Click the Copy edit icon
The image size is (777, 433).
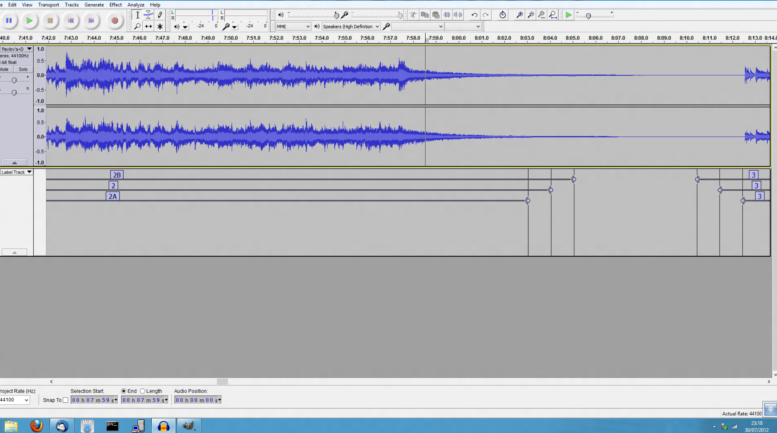click(x=425, y=15)
